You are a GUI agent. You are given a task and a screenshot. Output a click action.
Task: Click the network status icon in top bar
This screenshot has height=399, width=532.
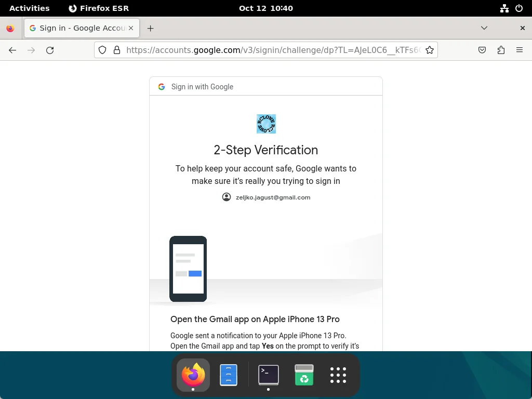(x=504, y=8)
